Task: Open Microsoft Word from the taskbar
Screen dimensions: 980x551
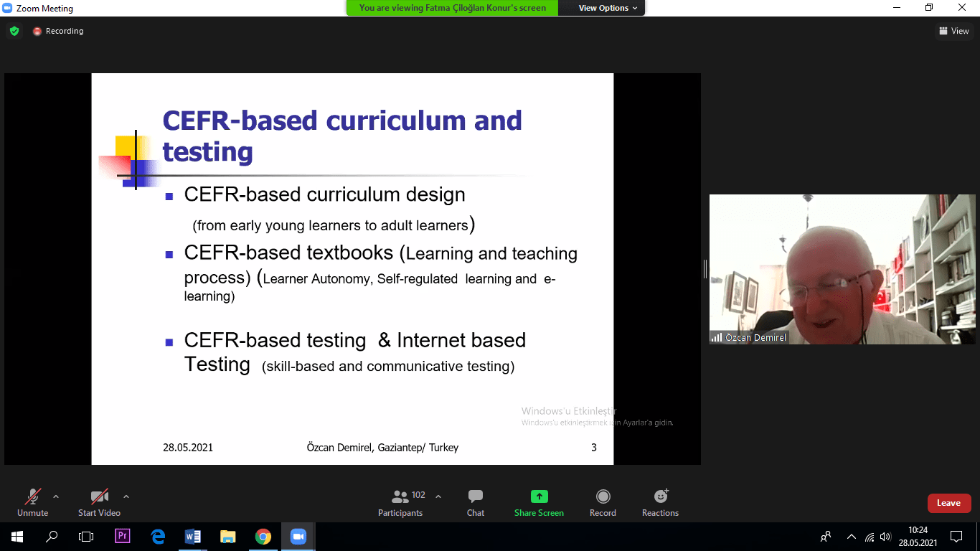Action: (x=192, y=537)
